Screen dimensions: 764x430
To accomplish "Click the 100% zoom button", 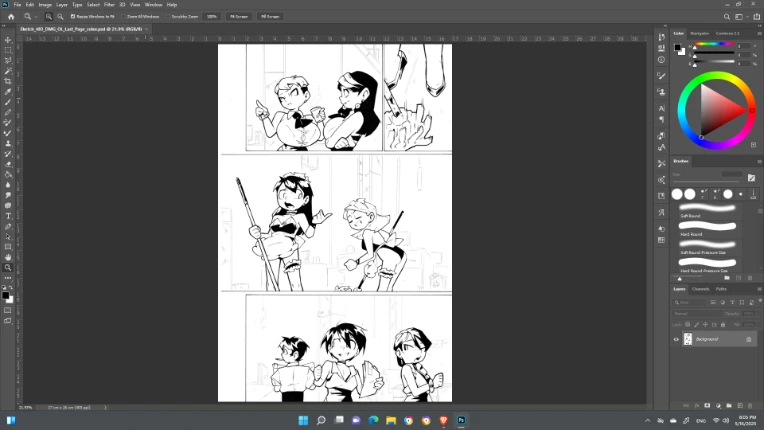I will pos(211,17).
